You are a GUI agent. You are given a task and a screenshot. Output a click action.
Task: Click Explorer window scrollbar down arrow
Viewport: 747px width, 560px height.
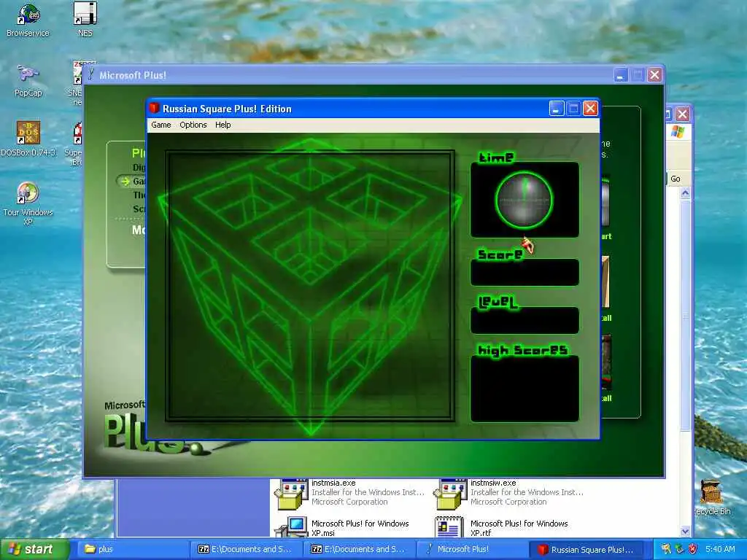(x=685, y=531)
